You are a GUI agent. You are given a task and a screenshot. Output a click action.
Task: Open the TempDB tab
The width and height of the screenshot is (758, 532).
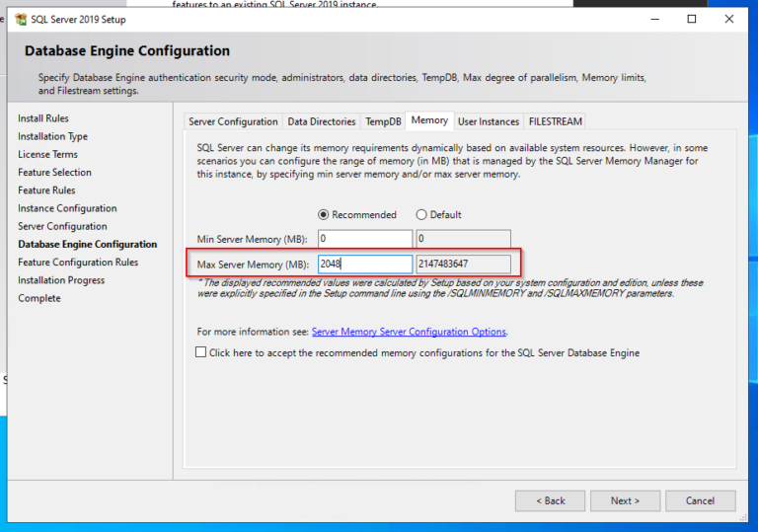[x=383, y=121]
